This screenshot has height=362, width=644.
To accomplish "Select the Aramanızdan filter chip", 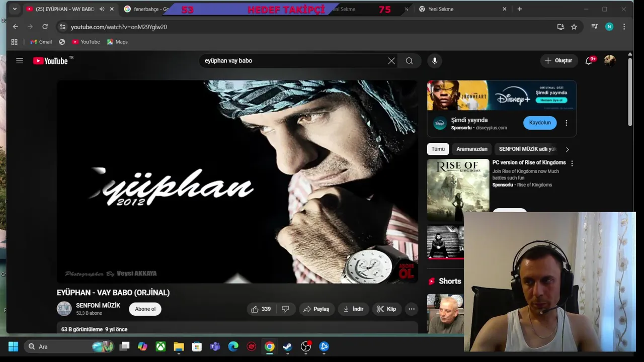I will 472,149.
